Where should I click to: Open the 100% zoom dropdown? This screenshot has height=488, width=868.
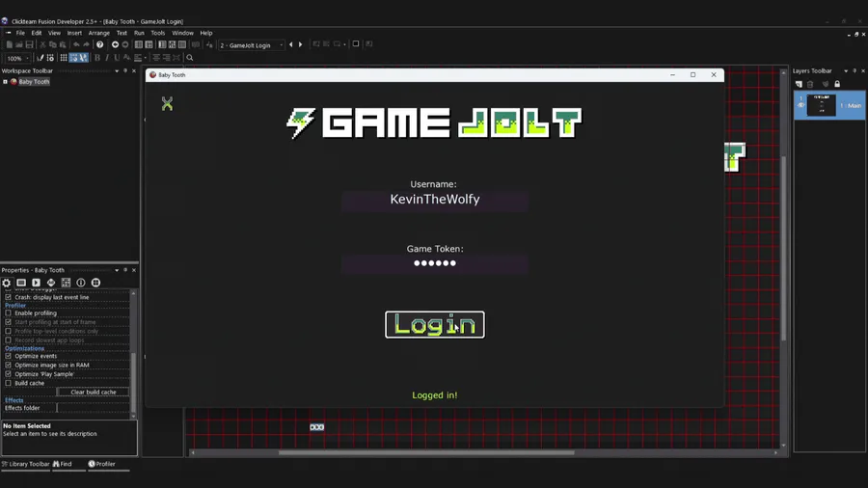(x=17, y=58)
